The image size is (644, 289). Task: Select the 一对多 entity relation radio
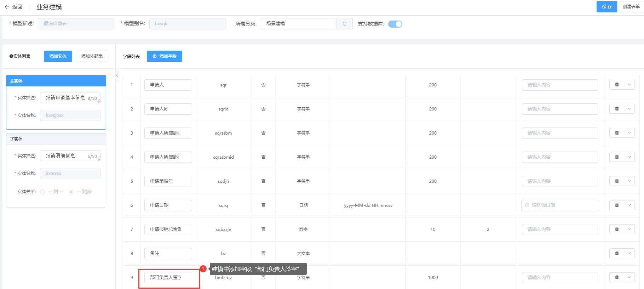(x=71, y=192)
